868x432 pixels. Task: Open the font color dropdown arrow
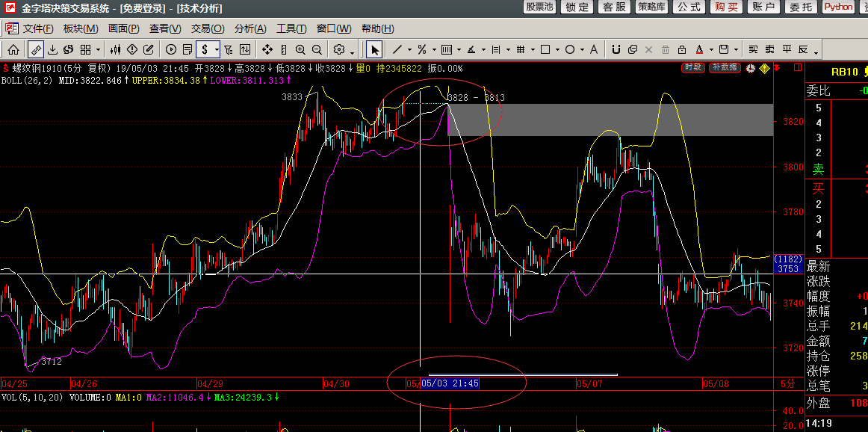point(711,50)
